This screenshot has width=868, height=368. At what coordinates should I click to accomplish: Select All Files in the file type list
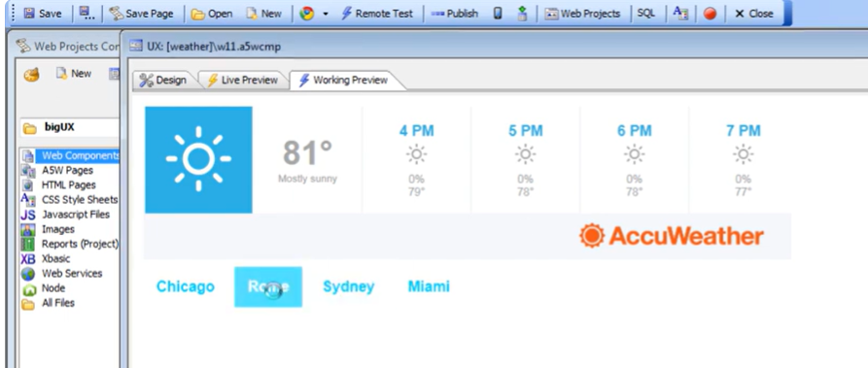coord(57,303)
